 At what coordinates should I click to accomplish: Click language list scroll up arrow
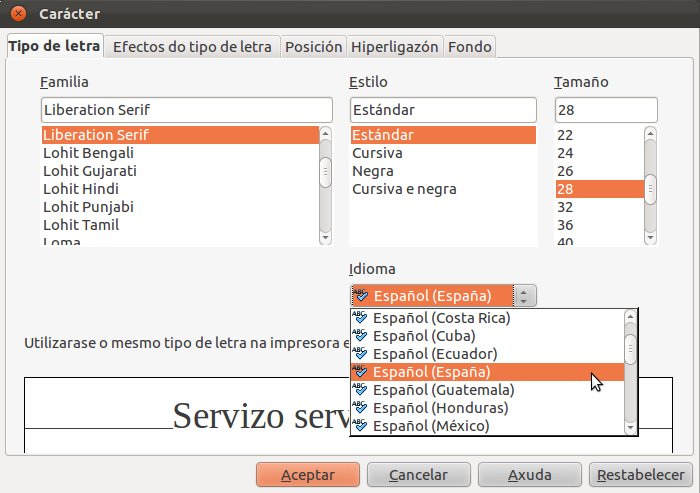click(630, 316)
